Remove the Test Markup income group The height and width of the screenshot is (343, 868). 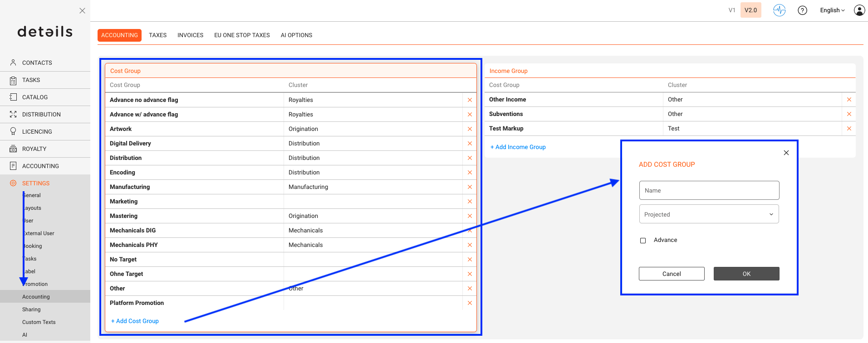coord(849,129)
